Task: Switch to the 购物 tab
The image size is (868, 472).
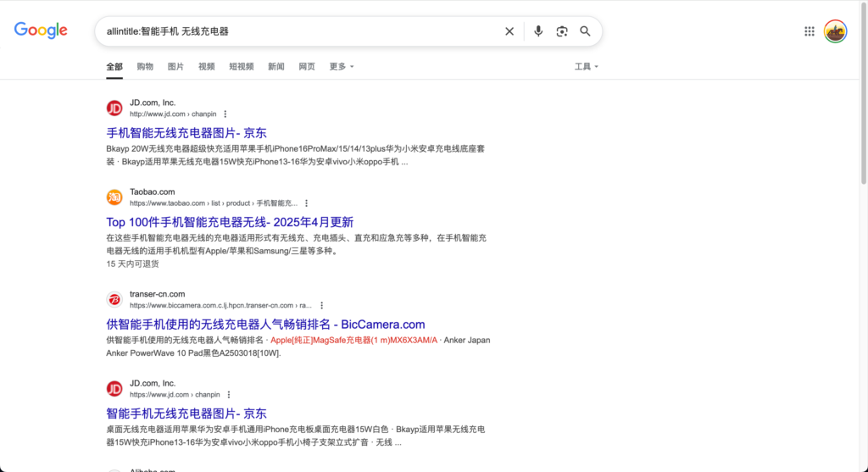Action: [x=145, y=66]
